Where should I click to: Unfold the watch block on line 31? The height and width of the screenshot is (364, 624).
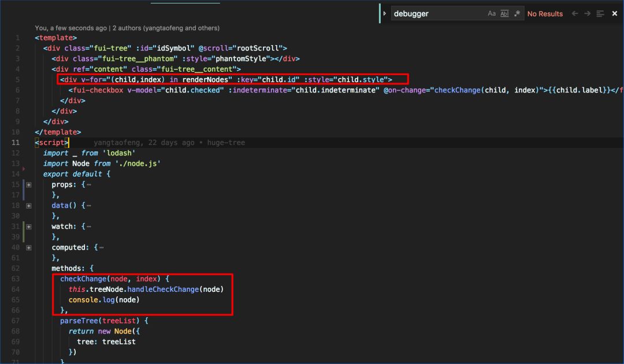[28, 226]
